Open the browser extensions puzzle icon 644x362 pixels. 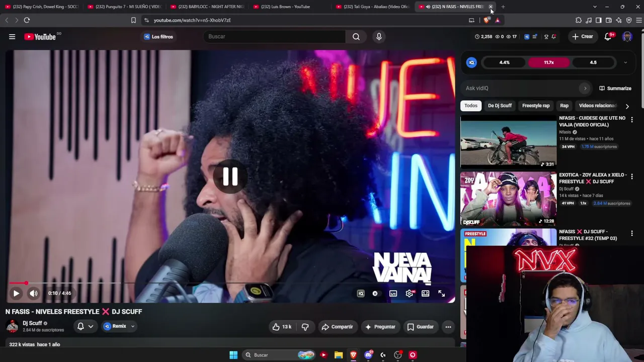click(579, 20)
